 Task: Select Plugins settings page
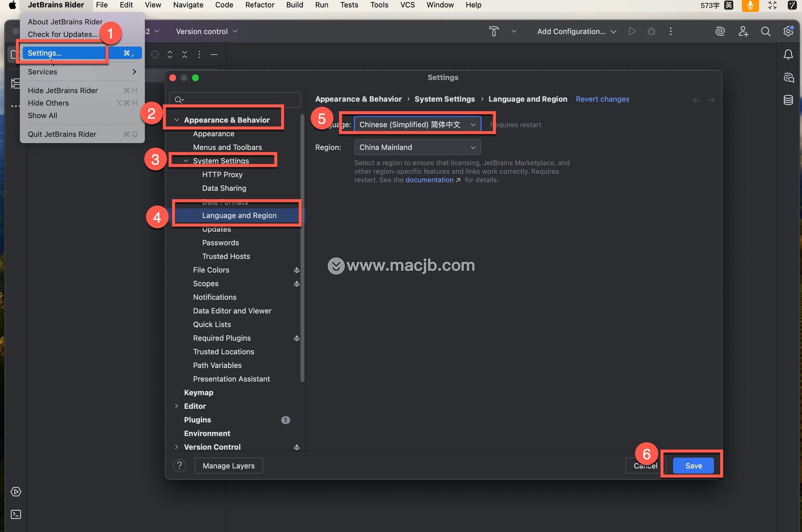click(x=198, y=420)
